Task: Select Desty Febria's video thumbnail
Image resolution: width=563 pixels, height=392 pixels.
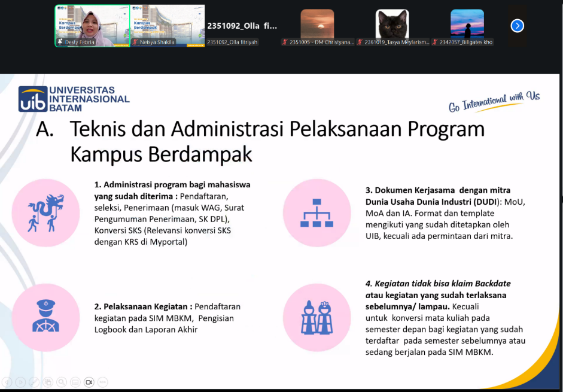Action: [92, 26]
